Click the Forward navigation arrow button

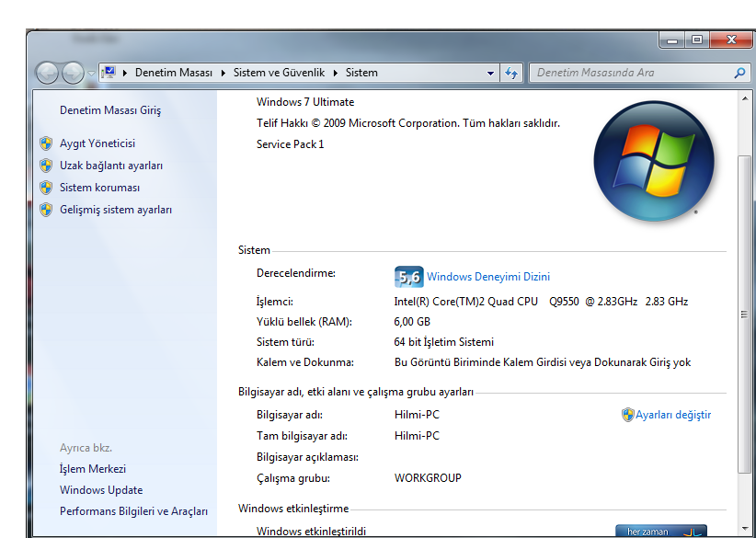point(74,73)
